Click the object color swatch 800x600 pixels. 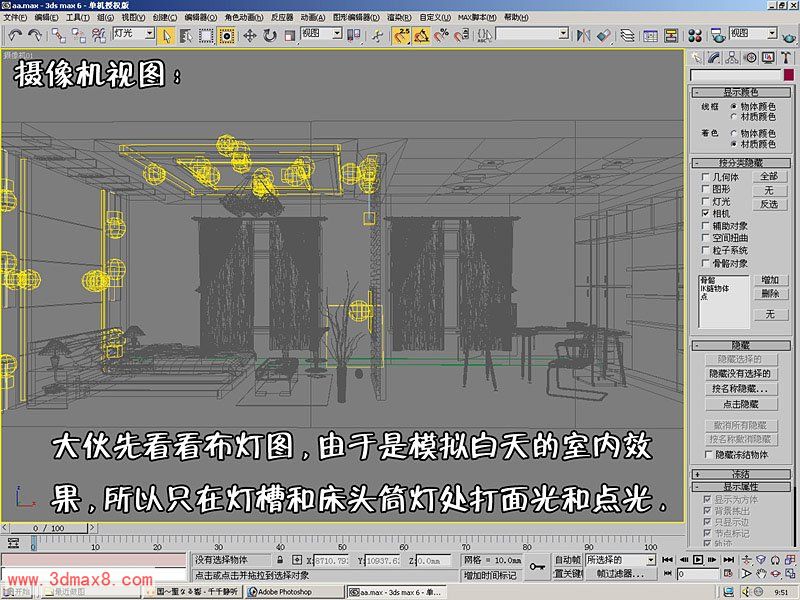tap(789, 76)
